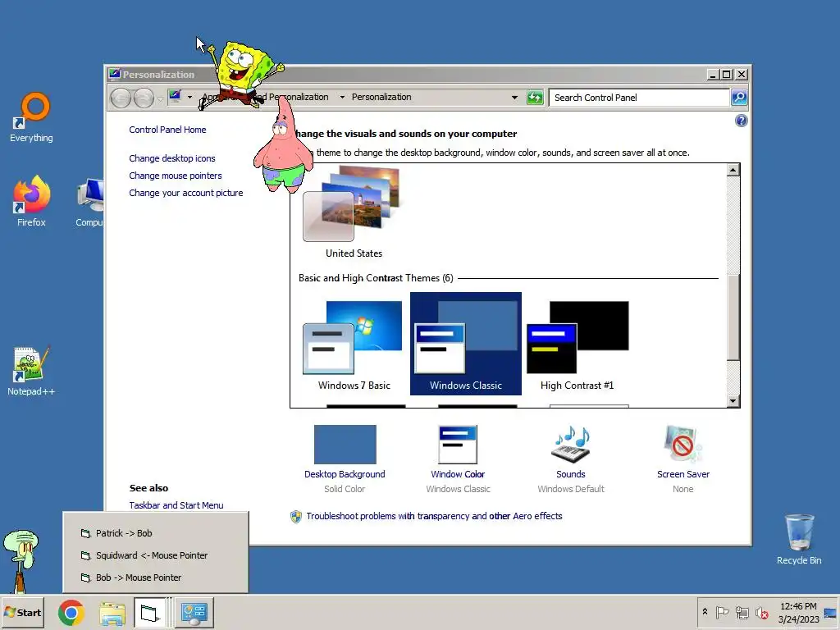The image size is (840, 630).
Task: Open Change desktop icons link
Action: pyautogui.click(x=172, y=158)
